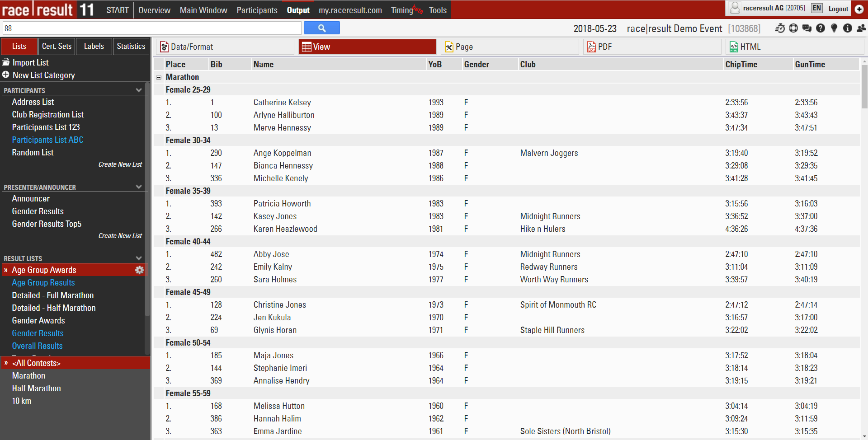The width and height of the screenshot is (868, 440).
Task: Collapse the Marathon group in results table
Action: (x=159, y=78)
